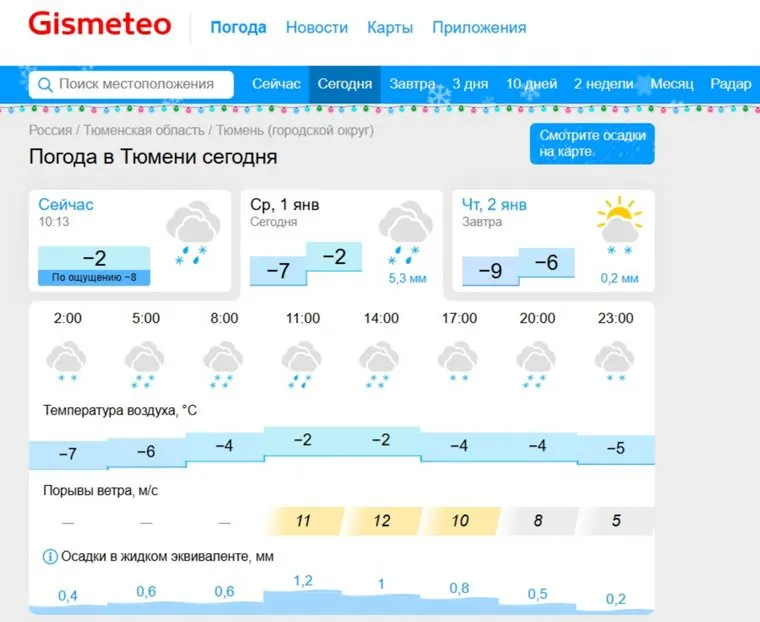760x622 pixels.
Task: Switch to the Завтра tab
Action: (x=412, y=84)
